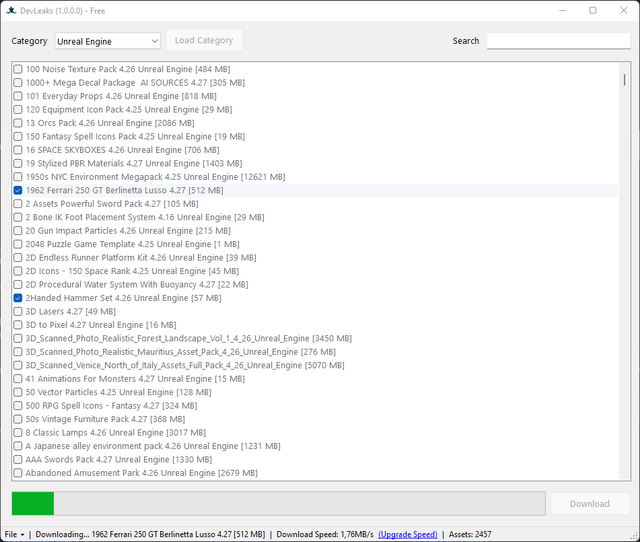Click the Download button
This screenshot has width=640, height=542.
point(590,504)
